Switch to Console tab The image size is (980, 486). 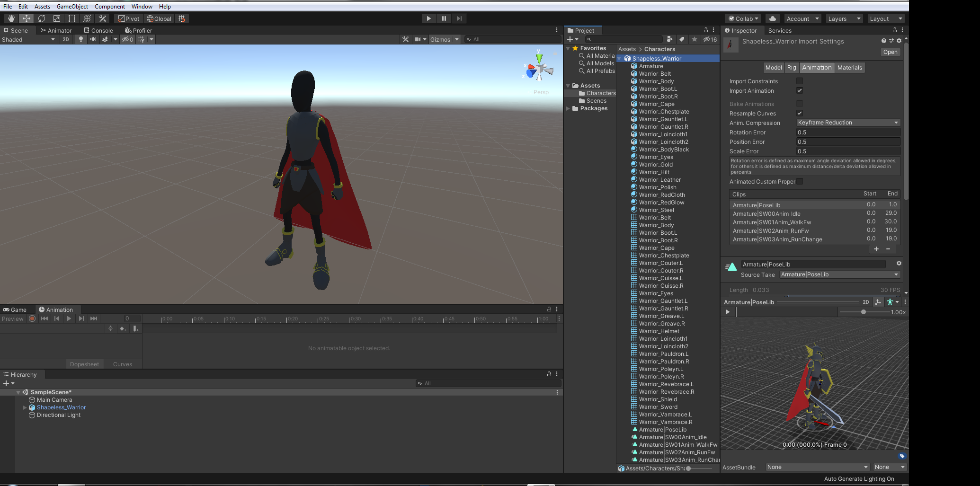point(98,30)
